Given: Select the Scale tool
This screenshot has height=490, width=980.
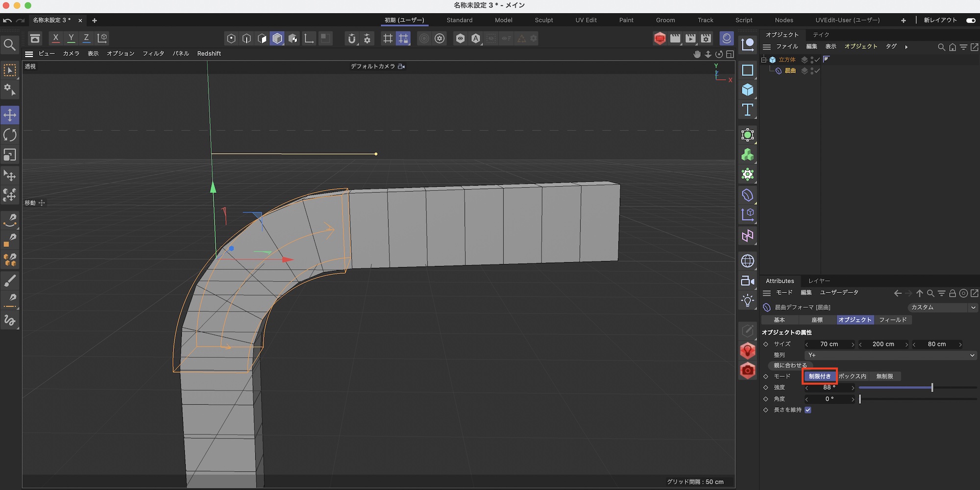Looking at the screenshot, I should tap(10, 155).
